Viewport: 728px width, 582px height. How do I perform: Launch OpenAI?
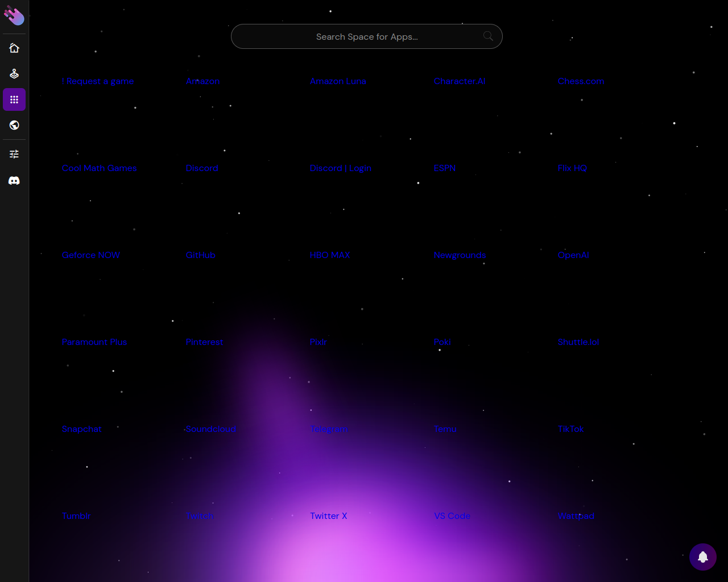tap(573, 255)
